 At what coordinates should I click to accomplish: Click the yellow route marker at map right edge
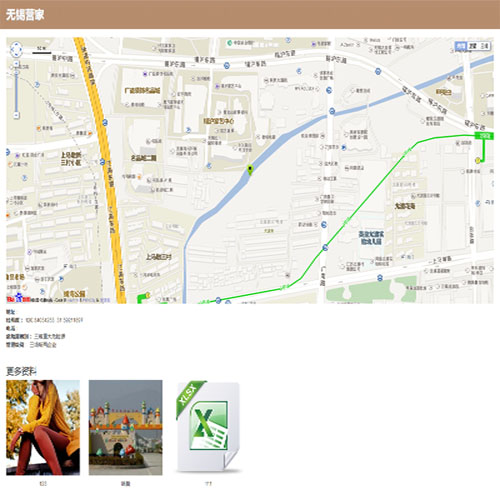tap(478, 160)
